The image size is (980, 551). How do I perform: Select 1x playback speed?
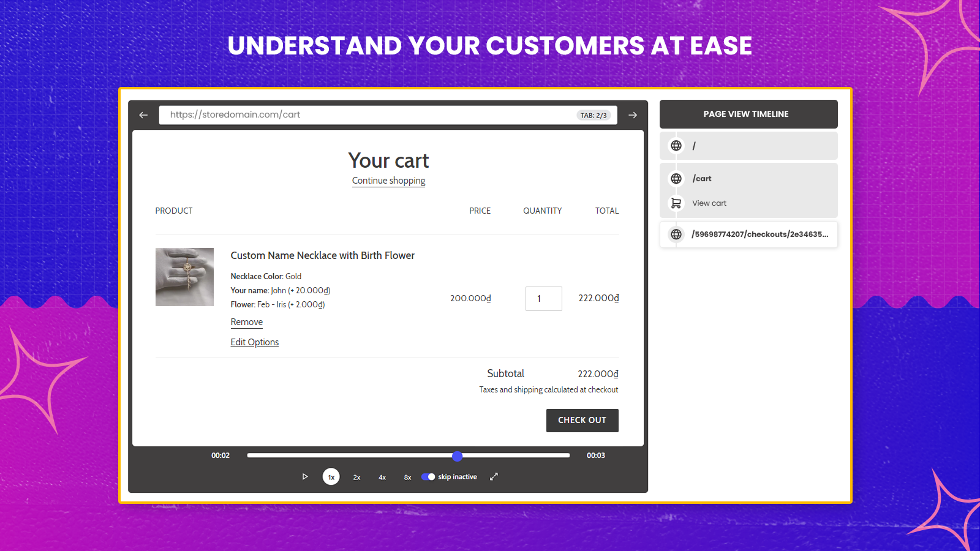click(331, 477)
